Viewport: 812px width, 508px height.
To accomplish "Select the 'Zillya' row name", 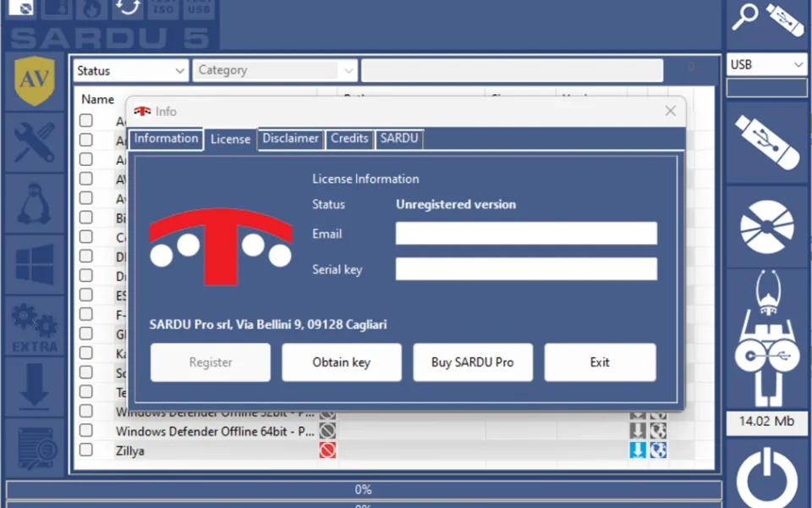I will pyautogui.click(x=130, y=450).
